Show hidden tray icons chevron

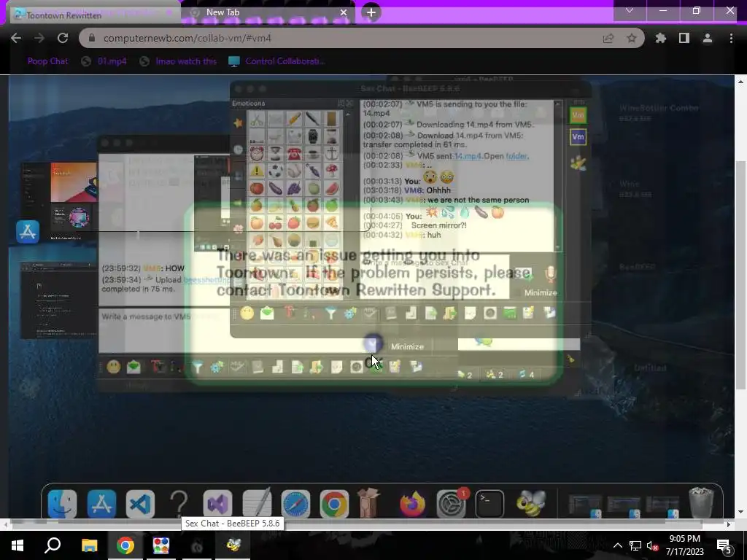617,545
